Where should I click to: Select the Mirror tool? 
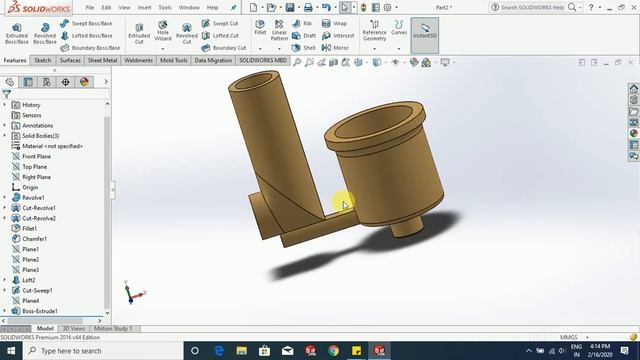click(335, 48)
